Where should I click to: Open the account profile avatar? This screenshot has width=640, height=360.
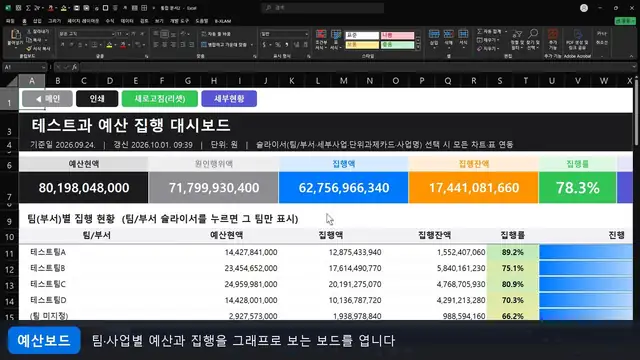(584, 8)
